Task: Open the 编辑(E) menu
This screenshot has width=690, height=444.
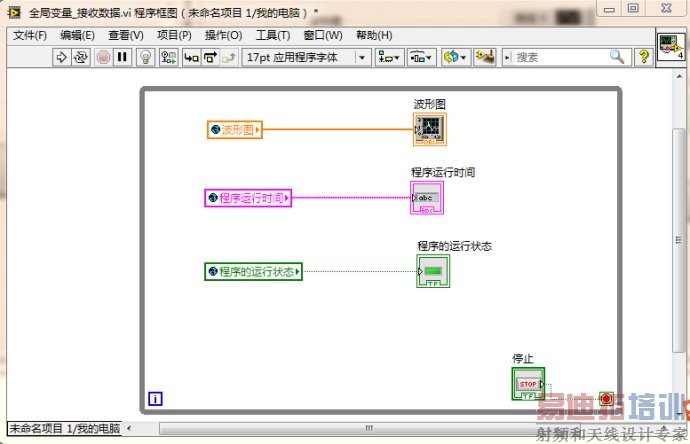Action: tap(77, 35)
